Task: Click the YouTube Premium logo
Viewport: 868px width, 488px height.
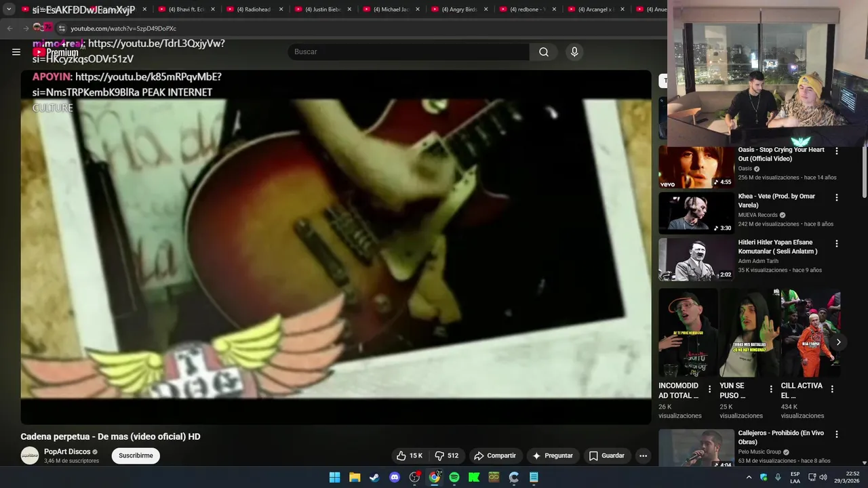Action: pyautogui.click(x=56, y=52)
